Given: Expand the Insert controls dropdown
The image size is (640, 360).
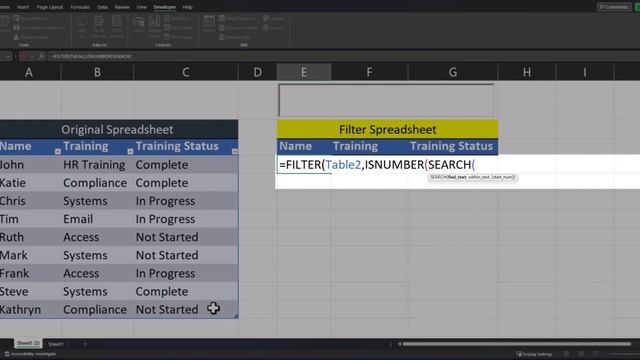Looking at the screenshot, I should tap(138, 27).
